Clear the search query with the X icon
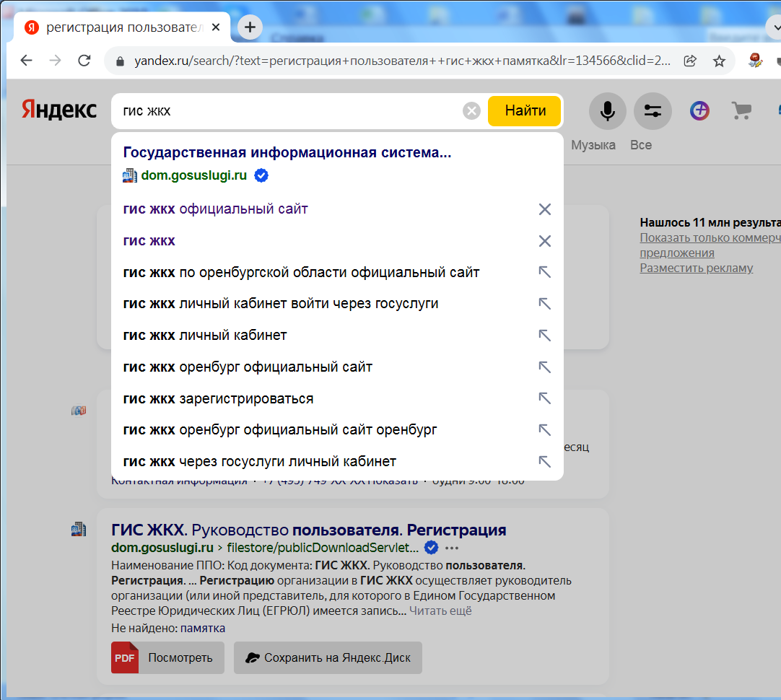 pyautogui.click(x=471, y=110)
